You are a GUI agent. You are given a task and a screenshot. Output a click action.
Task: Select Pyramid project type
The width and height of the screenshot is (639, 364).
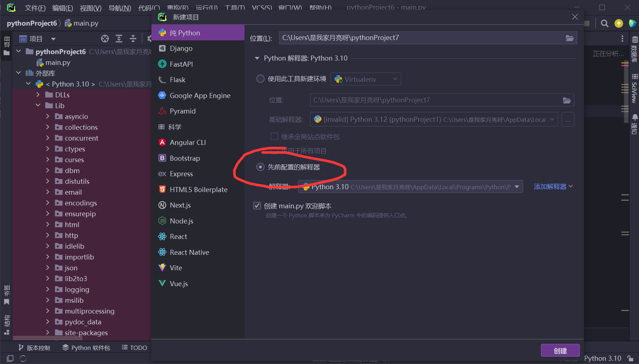point(198,111)
